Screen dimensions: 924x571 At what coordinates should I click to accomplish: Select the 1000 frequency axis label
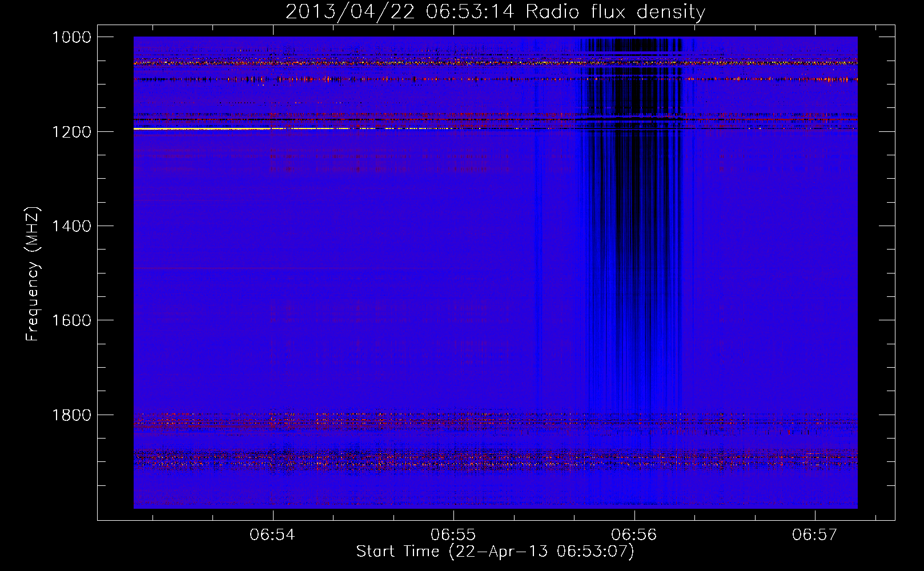(71, 37)
